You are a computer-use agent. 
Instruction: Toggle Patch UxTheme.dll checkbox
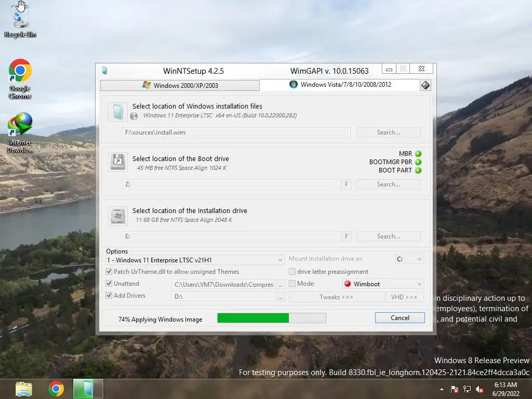click(109, 271)
